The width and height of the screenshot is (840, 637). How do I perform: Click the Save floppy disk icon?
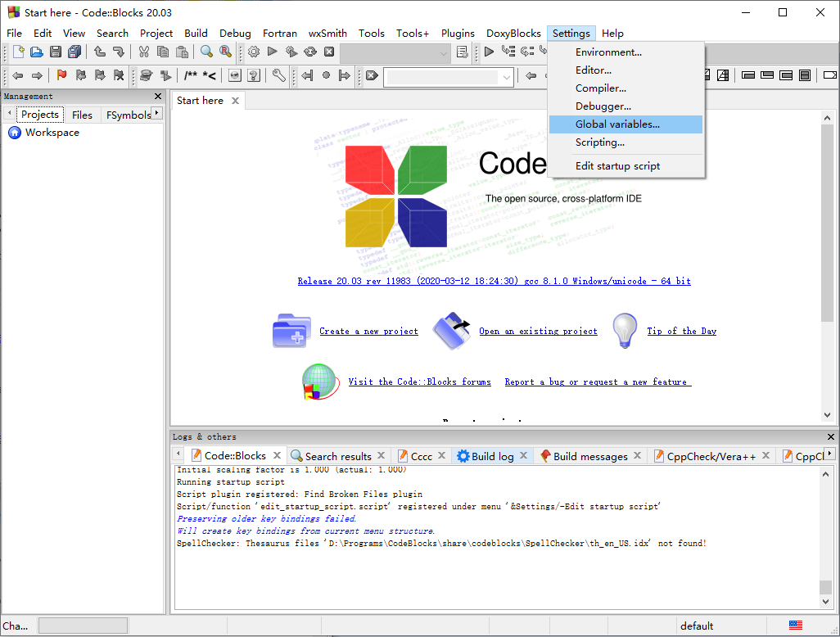(x=55, y=52)
